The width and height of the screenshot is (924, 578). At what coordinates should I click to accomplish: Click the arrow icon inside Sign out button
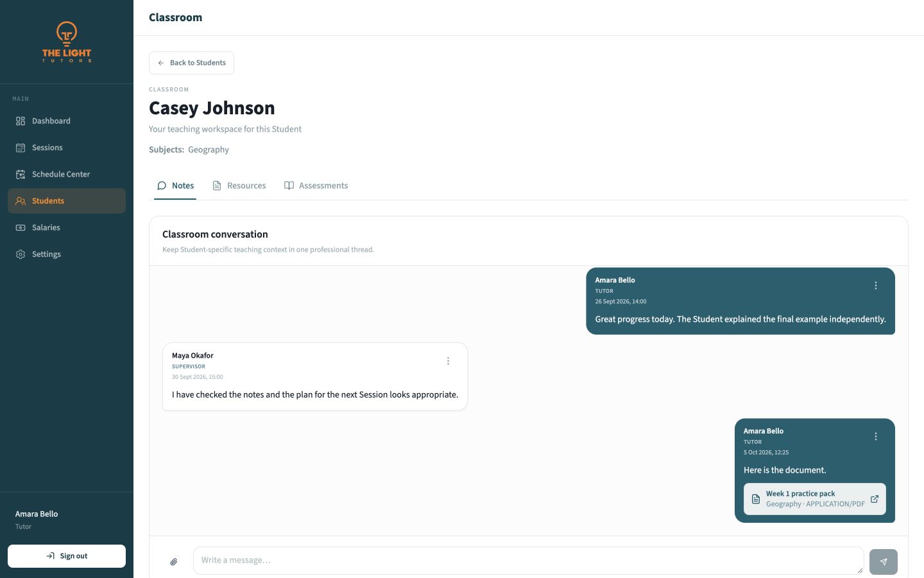pos(51,556)
